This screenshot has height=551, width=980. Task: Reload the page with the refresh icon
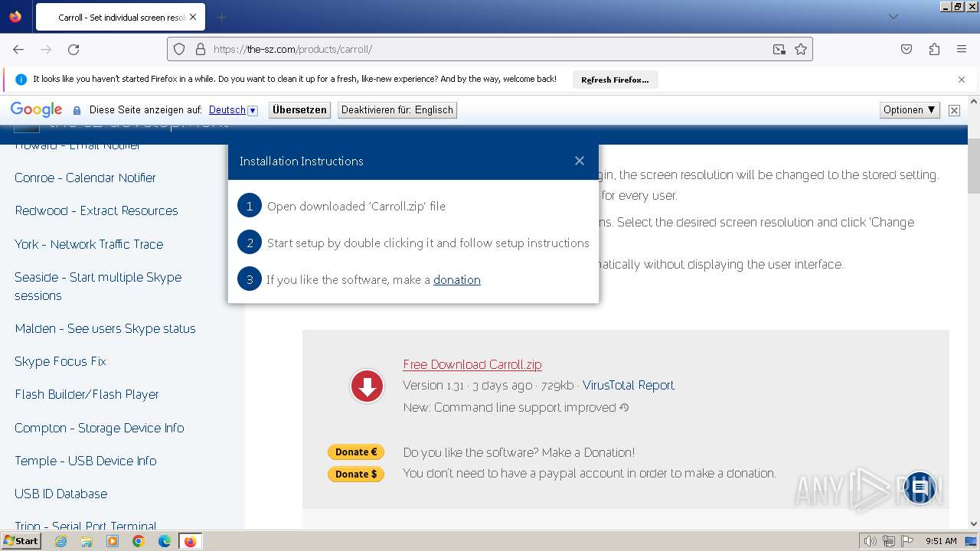pyautogui.click(x=73, y=49)
